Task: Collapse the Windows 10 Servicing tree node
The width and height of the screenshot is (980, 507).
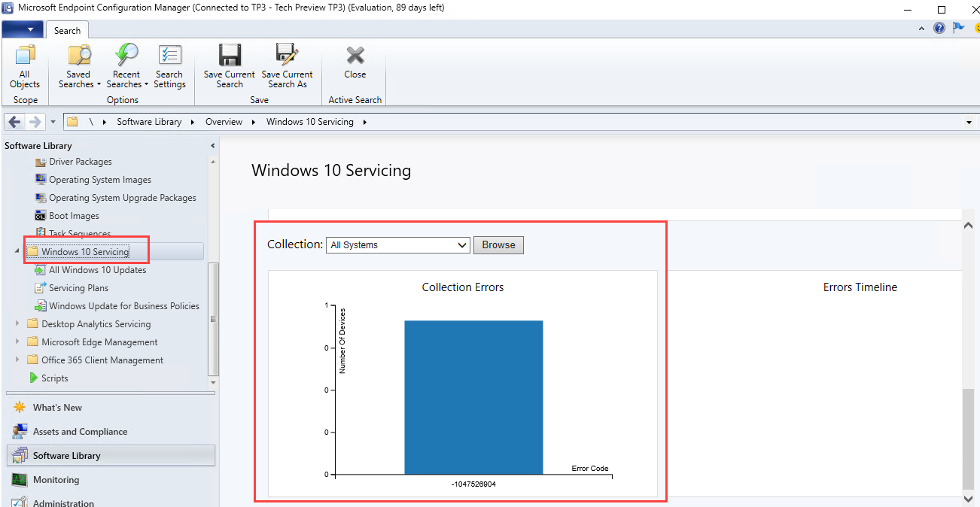Action: click(x=18, y=251)
